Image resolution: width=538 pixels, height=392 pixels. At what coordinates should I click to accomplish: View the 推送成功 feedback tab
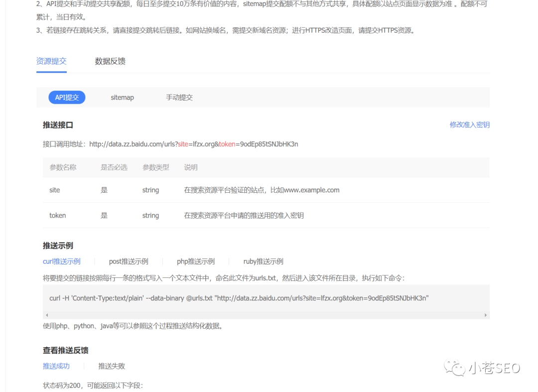(56, 366)
